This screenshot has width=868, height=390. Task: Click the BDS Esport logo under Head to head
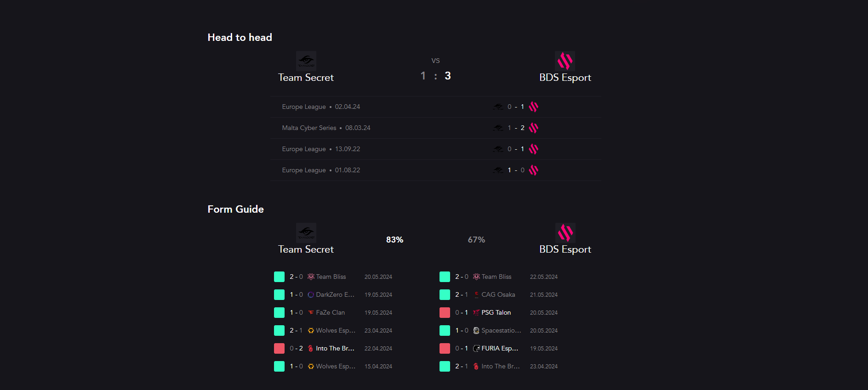pyautogui.click(x=565, y=61)
